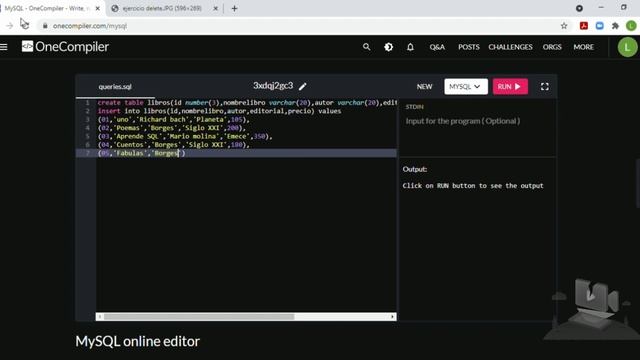Click the OneCompiler logo
This screenshot has height=360, width=640.
(65, 47)
